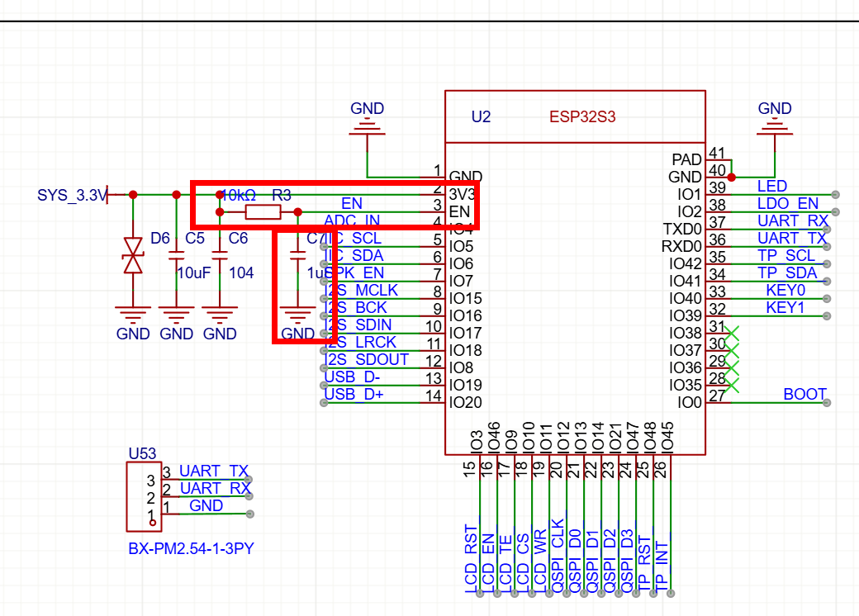The height and width of the screenshot is (616, 859).
Task: Click the wire endpoint of USB_D+ net
Action: point(325,403)
